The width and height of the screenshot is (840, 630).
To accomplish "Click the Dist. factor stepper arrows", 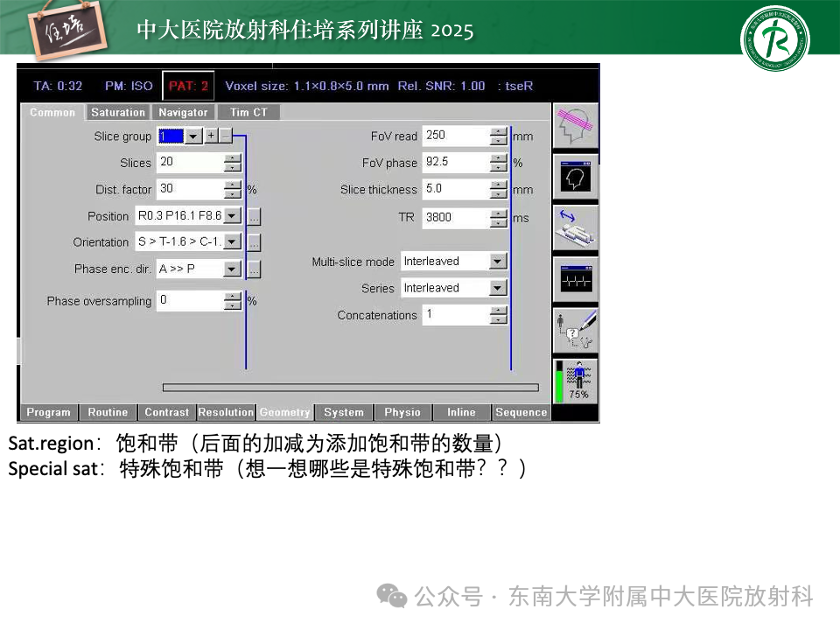I will click(x=233, y=189).
